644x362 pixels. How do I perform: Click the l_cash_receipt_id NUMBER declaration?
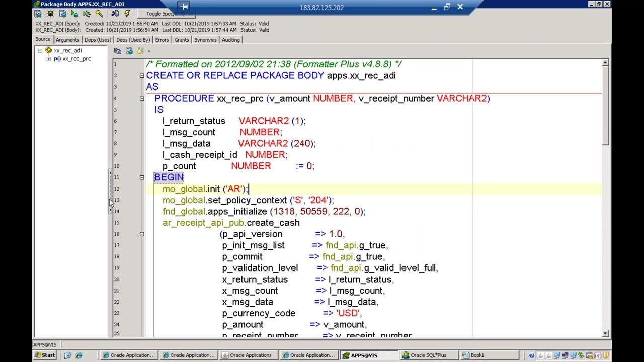225,155
